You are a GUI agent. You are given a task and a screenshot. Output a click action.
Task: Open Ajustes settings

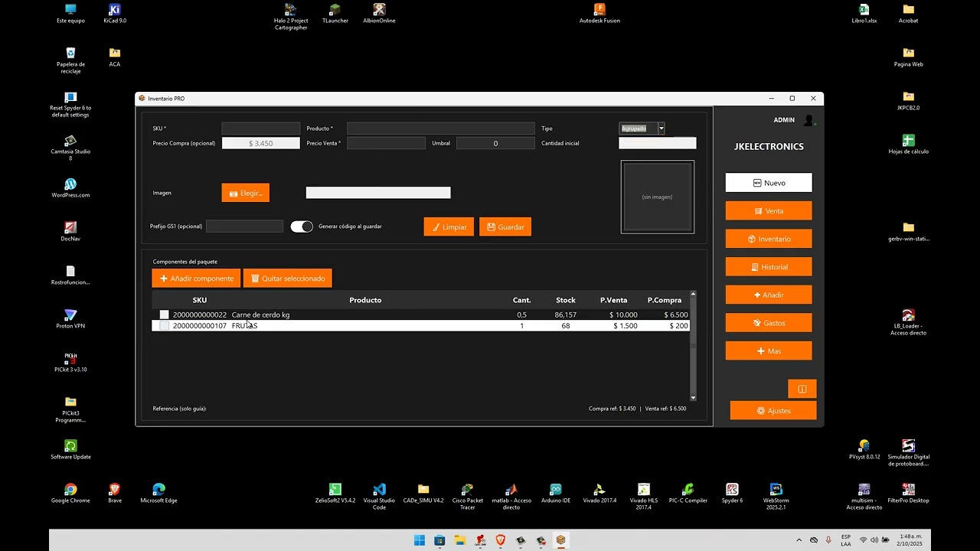point(773,411)
